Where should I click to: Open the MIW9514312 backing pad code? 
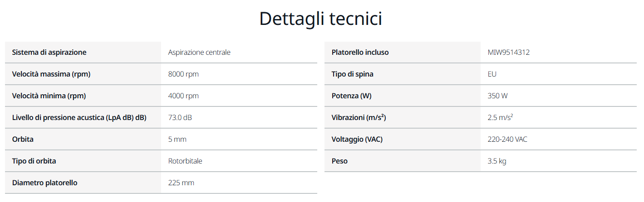pos(508,53)
